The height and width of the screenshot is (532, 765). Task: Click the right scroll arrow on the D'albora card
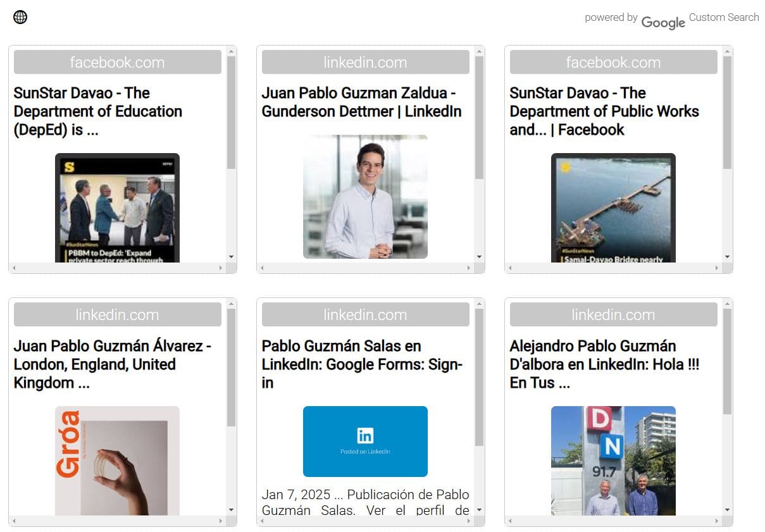coord(717,521)
